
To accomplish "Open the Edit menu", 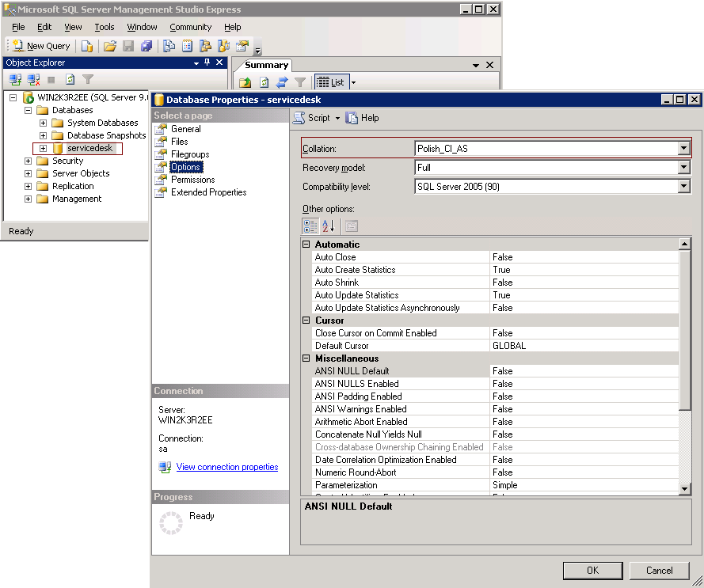I will [44, 27].
